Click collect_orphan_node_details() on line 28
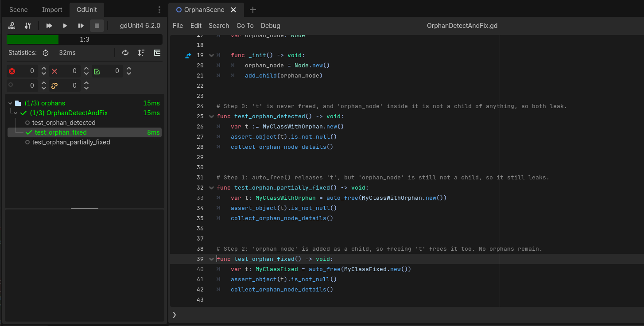 click(282, 147)
